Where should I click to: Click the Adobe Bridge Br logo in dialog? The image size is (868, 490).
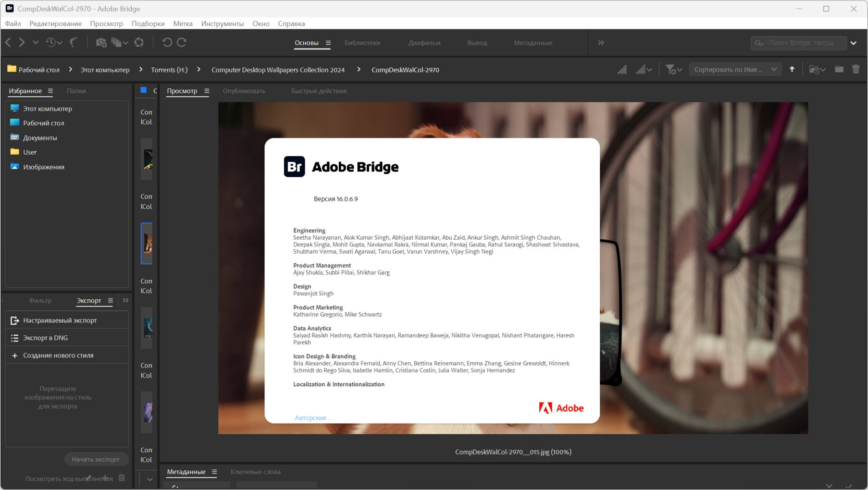pyautogui.click(x=294, y=167)
